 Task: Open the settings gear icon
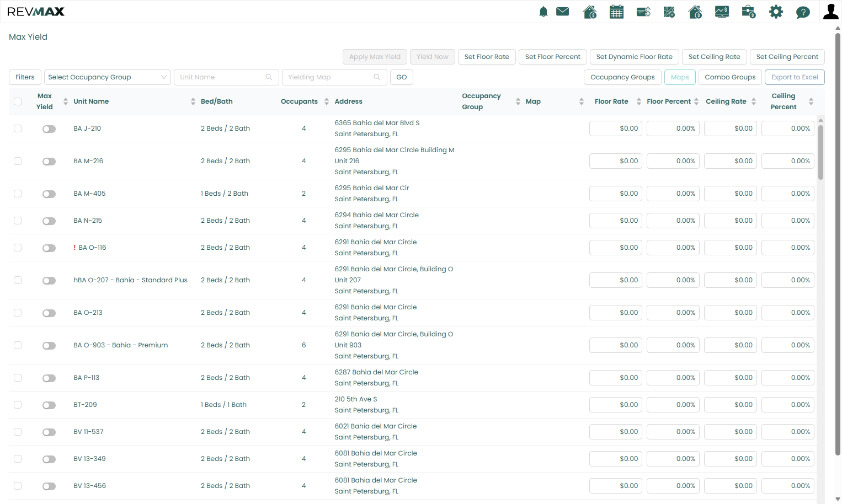point(776,12)
